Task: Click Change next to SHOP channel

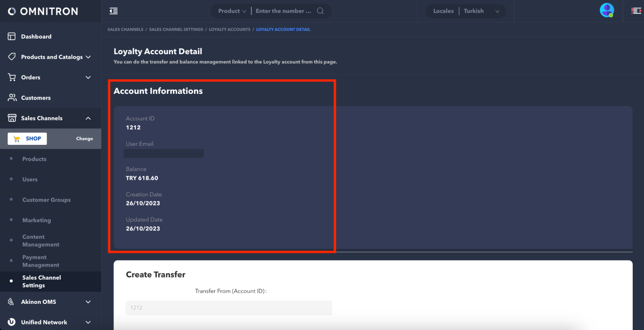Action: (x=84, y=139)
